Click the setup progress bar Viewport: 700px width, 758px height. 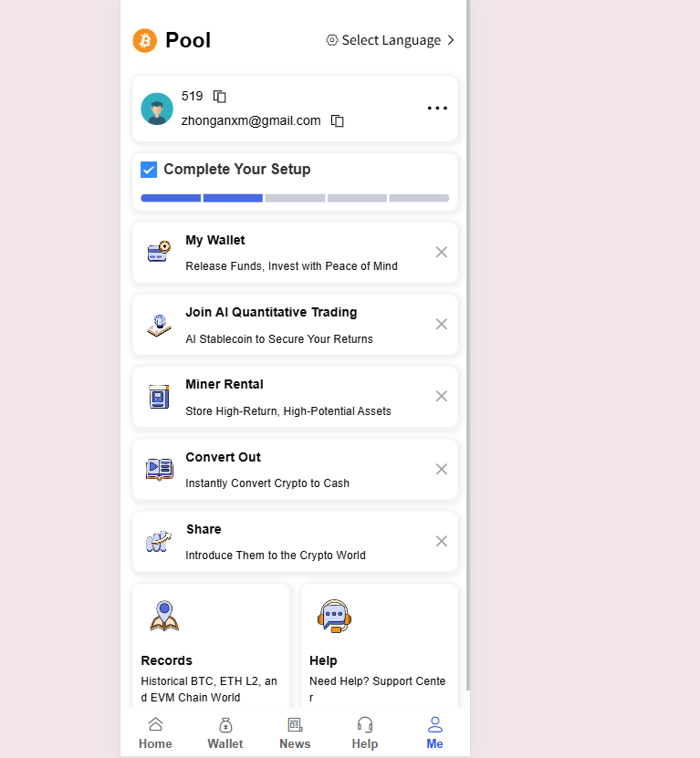point(295,198)
